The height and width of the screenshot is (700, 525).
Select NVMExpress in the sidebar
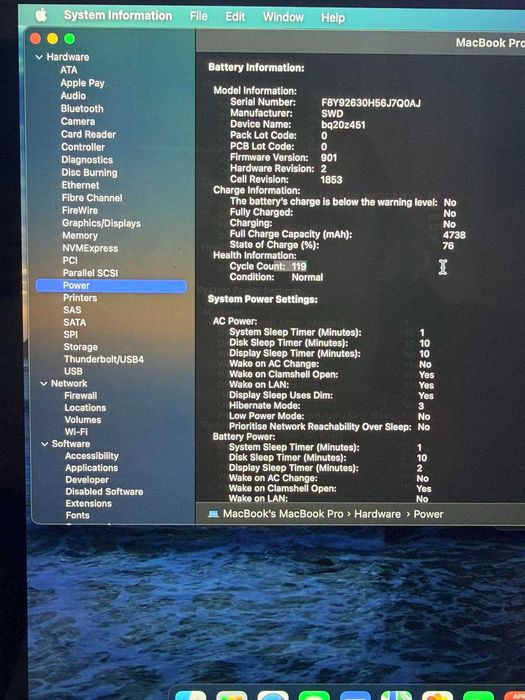tap(90, 248)
